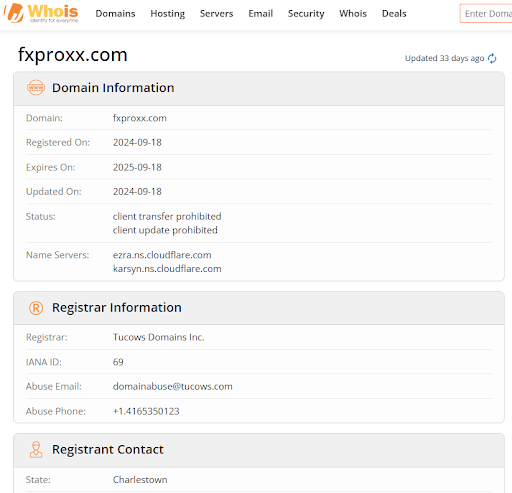
Task: Select name server ezra.ns.cloudflare.com
Action: click(x=162, y=255)
